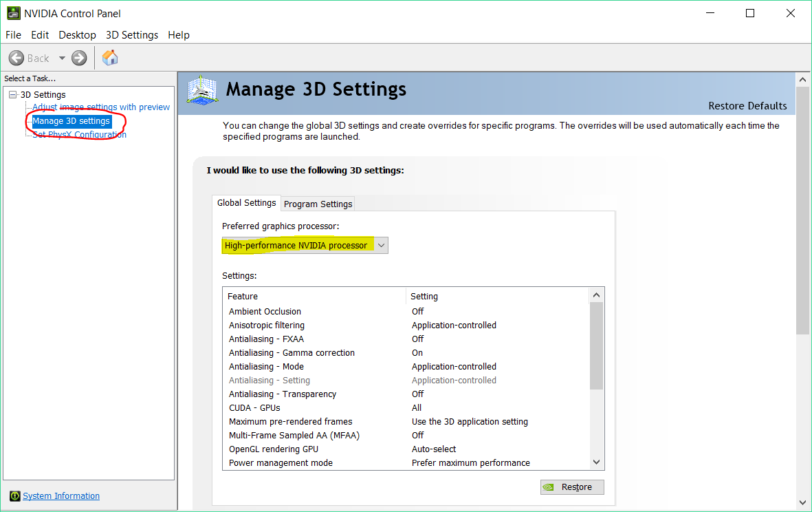Click the Setting column header
Image resolution: width=812 pixels, height=512 pixels.
point(498,297)
